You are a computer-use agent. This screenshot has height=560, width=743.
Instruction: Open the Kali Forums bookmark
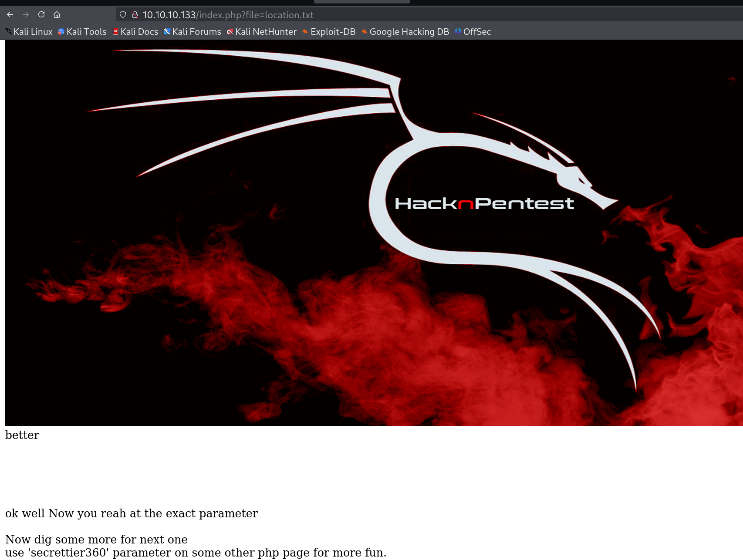pos(193,32)
